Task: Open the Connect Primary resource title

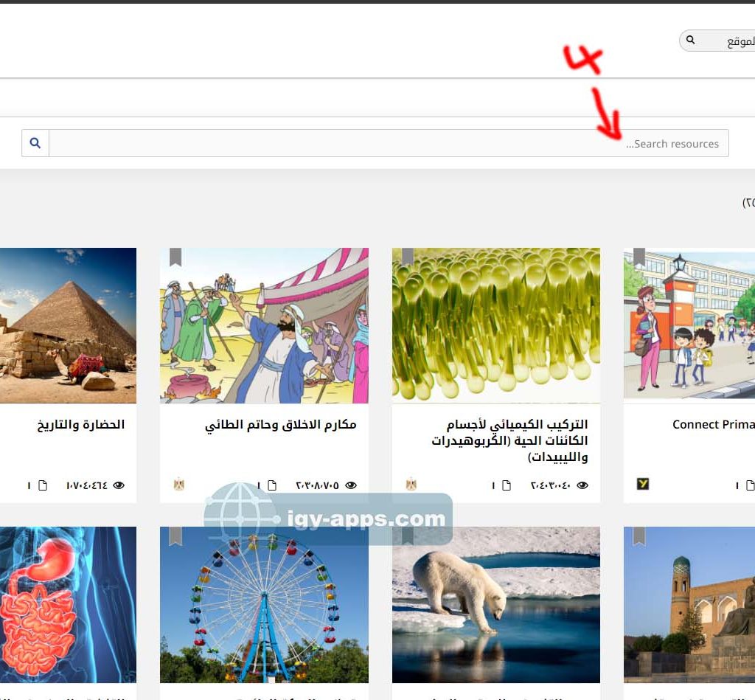Action: [x=712, y=425]
